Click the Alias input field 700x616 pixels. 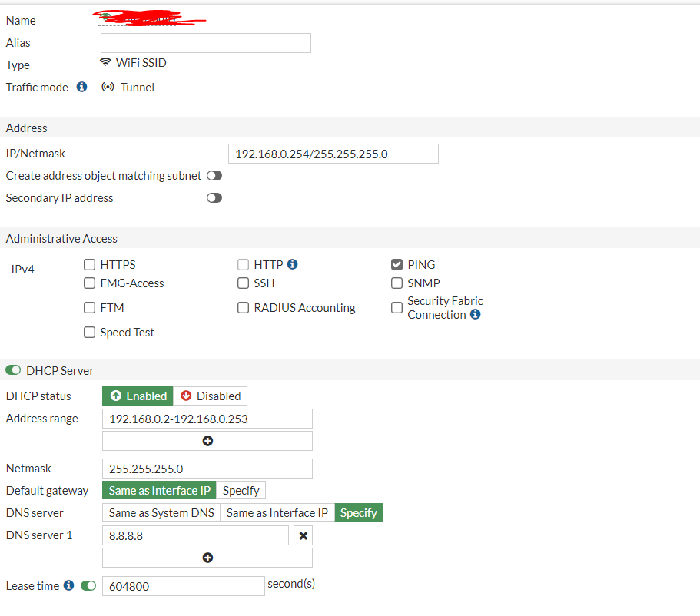pyautogui.click(x=206, y=43)
